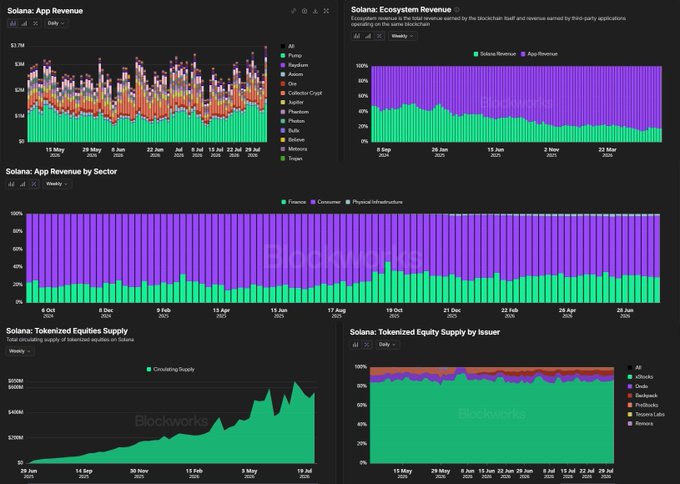Toggle Ore series in App Revenue legend
680x484 pixels.
[289, 84]
